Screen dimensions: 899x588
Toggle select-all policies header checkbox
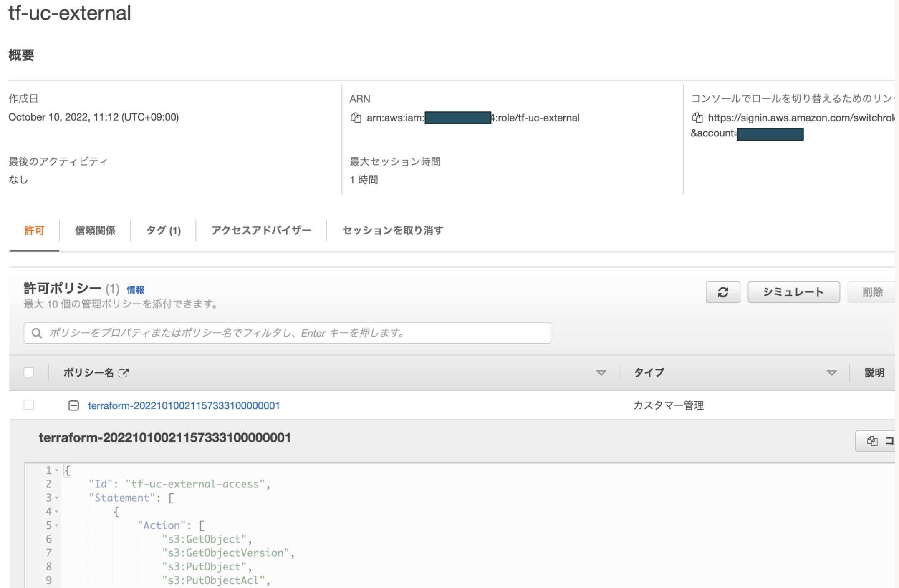[x=29, y=372]
